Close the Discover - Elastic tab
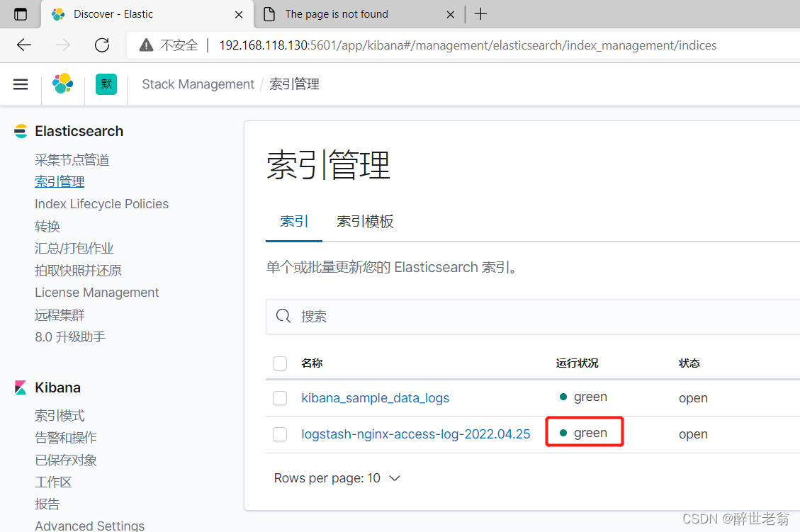The width and height of the screenshot is (800, 532). pos(238,15)
